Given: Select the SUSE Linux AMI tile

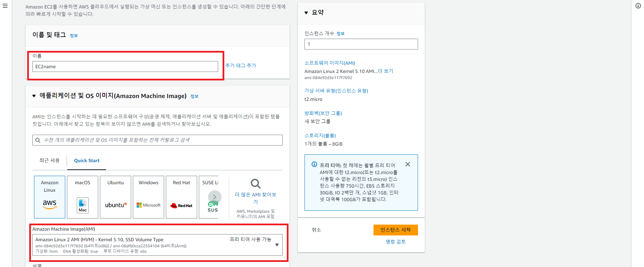Looking at the screenshot, I should coord(209,197).
